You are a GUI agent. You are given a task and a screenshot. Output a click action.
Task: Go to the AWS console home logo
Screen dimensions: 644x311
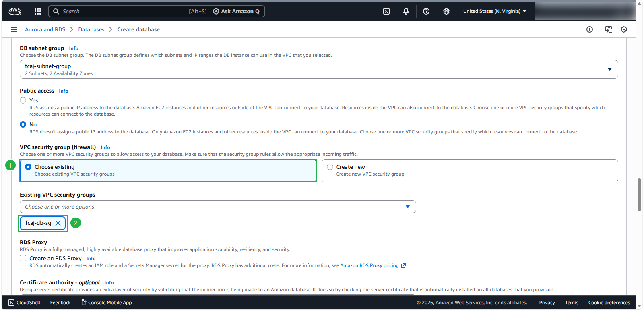tap(15, 11)
